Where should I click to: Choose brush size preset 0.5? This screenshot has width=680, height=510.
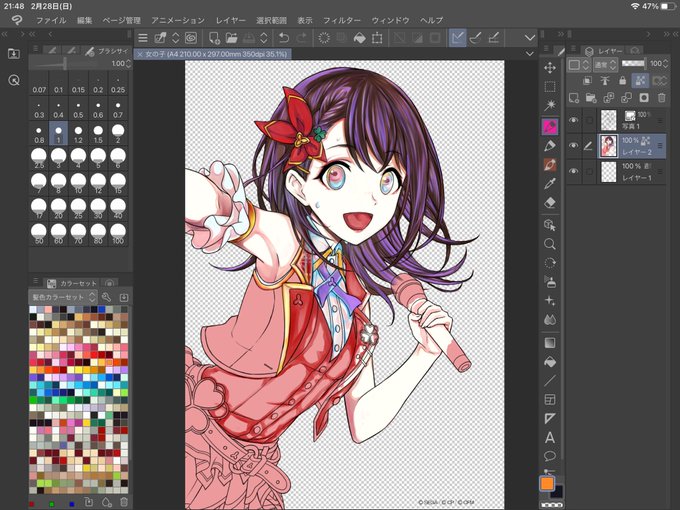(78, 108)
